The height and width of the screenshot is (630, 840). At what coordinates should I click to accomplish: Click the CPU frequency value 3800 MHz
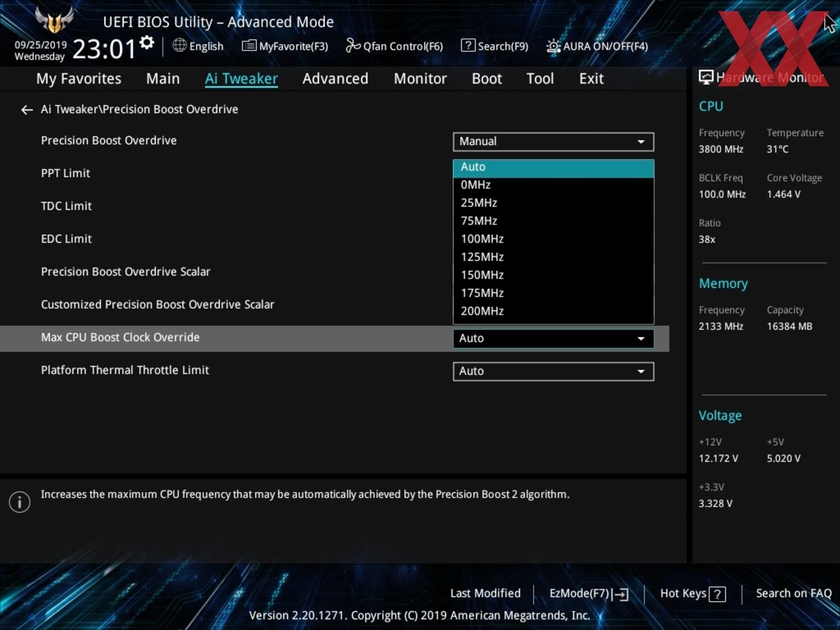pos(721,149)
